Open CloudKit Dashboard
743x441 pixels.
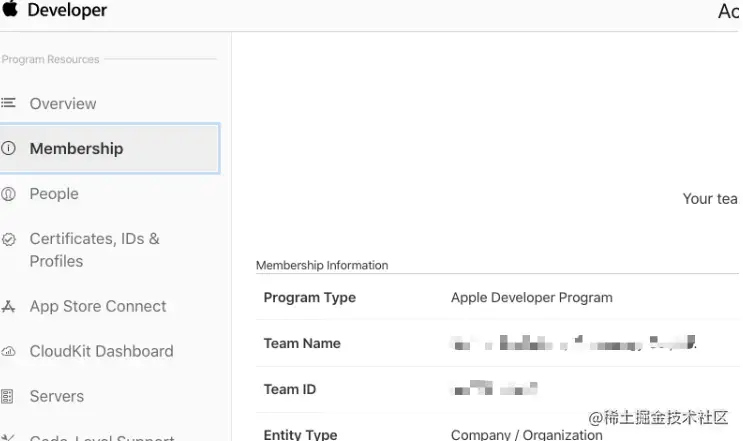pos(101,351)
